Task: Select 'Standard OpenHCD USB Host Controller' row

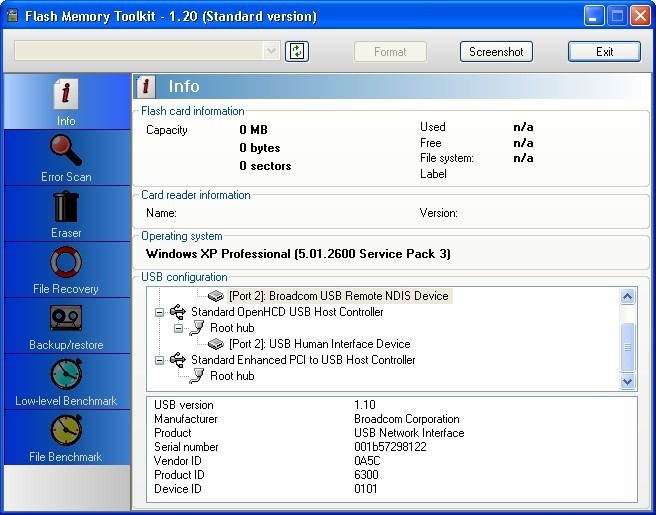Action: pyautogui.click(x=287, y=312)
